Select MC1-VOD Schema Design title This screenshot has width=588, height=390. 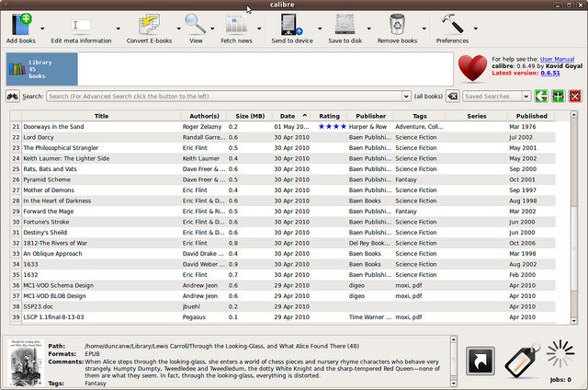coord(59,285)
